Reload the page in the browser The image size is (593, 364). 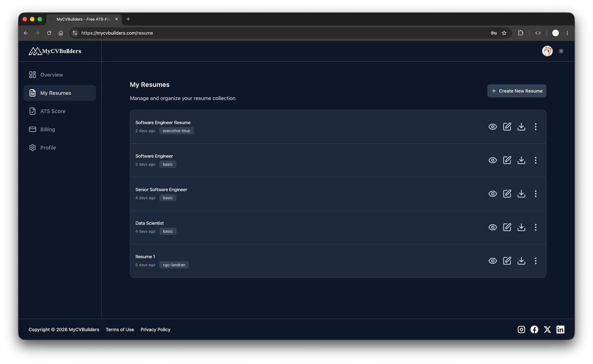(x=49, y=33)
